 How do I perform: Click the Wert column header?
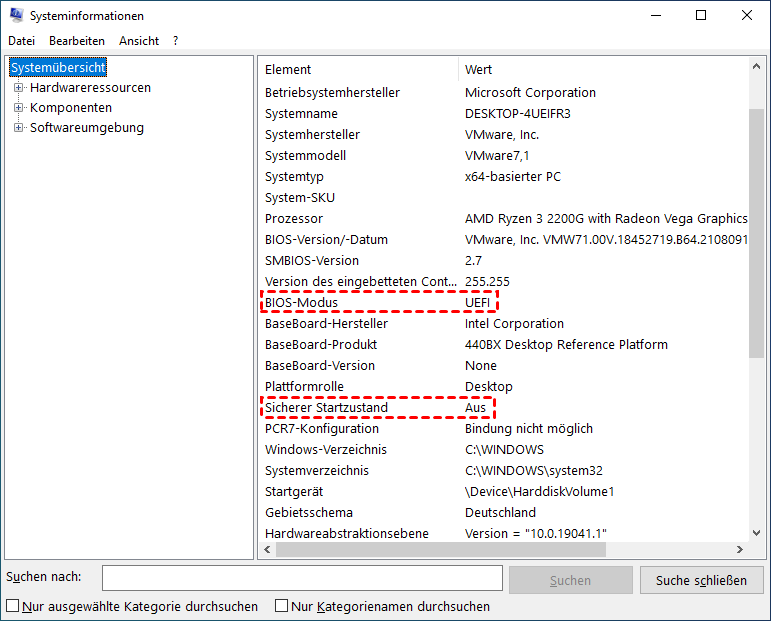pos(603,69)
